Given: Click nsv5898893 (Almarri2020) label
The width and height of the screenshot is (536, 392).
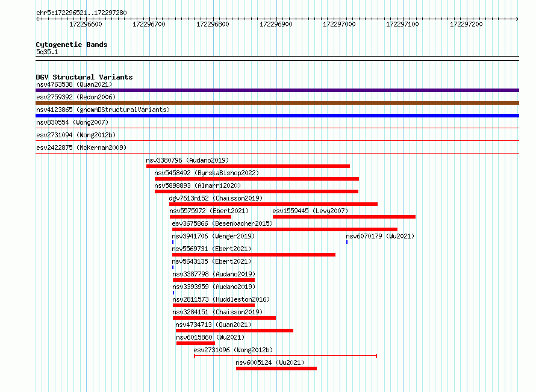Looking at the screenshot, I should pyautogui.click(x=198, y=185).
